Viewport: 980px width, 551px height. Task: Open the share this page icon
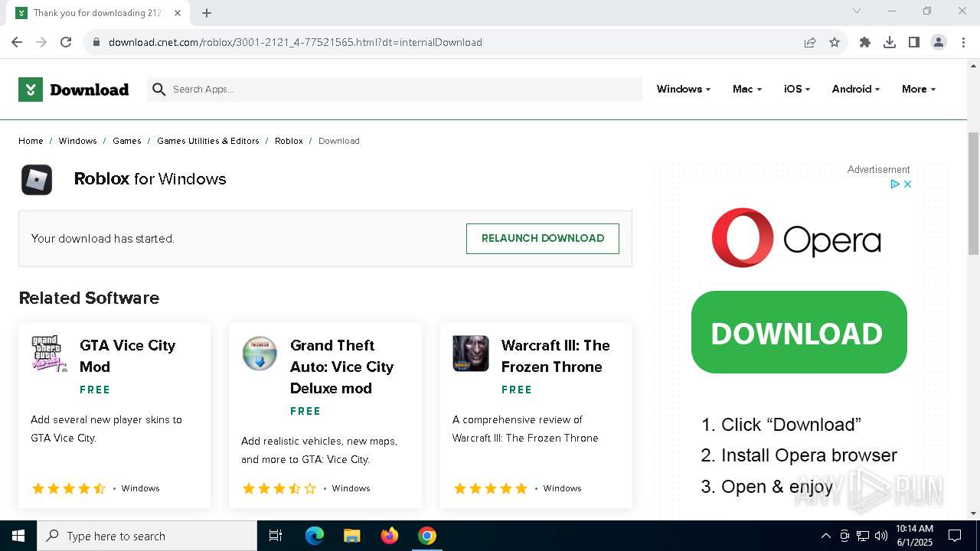pyautogui.click(x=810, y=42)
